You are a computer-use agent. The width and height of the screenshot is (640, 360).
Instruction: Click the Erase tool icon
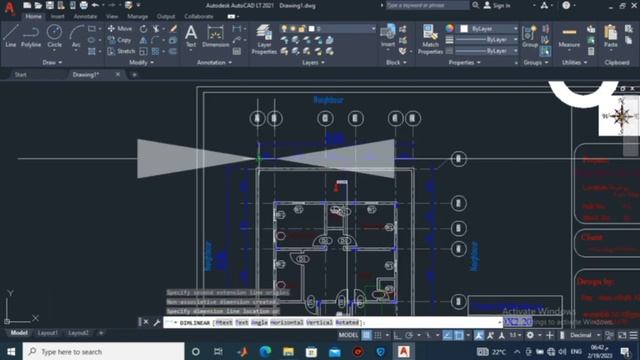[x=173, y=29]
